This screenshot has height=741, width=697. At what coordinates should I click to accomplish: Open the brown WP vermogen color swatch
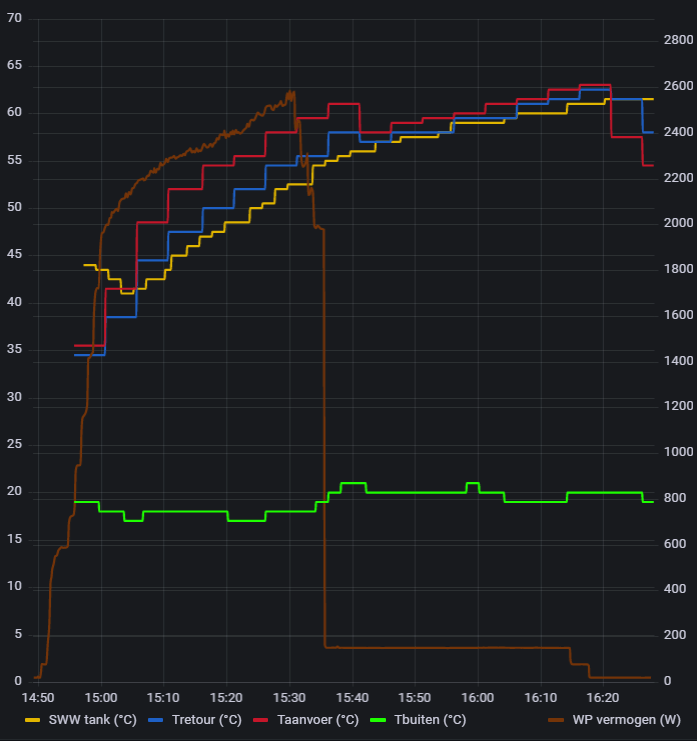[x=556, y=720]
